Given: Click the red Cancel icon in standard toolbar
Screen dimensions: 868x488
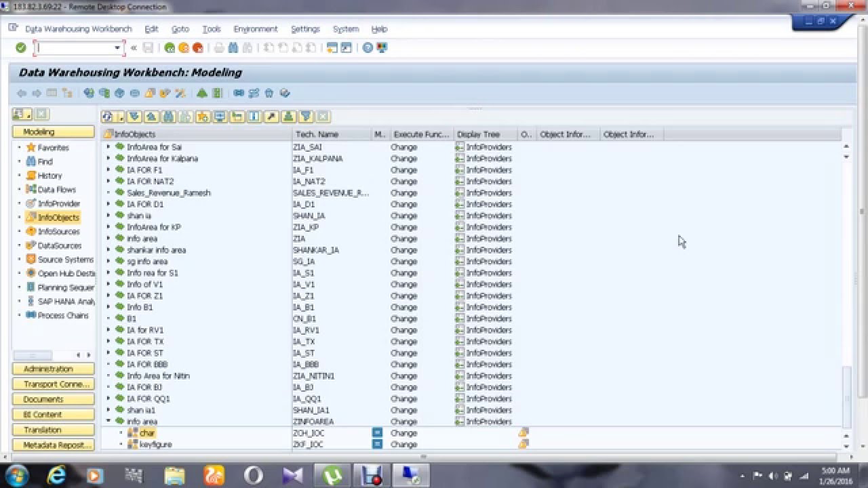Looking at the screenshot, I should (197, 47).
